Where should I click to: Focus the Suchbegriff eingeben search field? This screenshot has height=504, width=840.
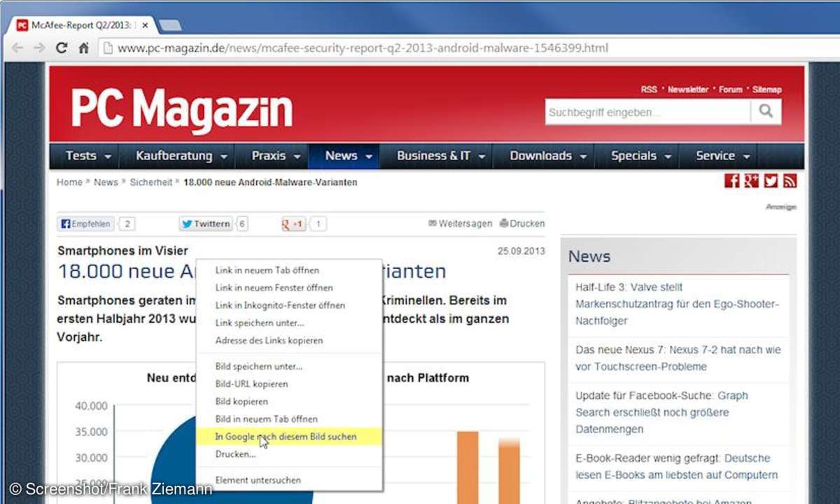pyautogui.click(x=647, y=112)
